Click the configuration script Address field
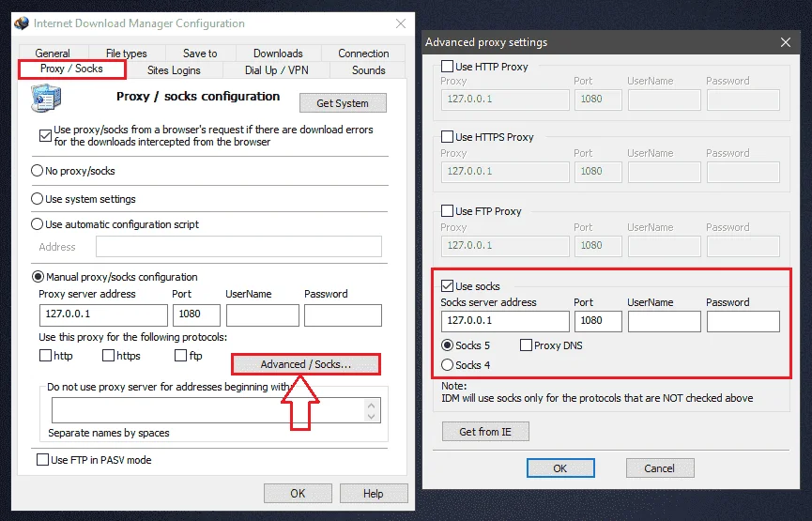 238,247
